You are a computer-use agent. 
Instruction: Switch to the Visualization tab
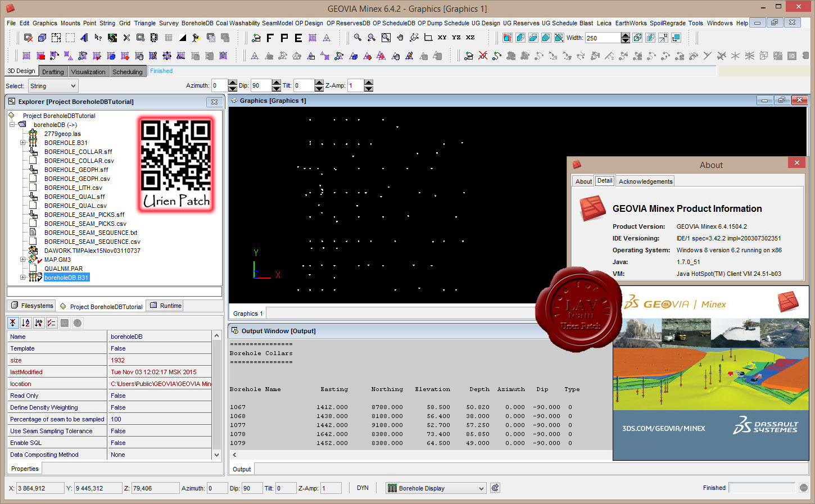[x=88, y=72]
